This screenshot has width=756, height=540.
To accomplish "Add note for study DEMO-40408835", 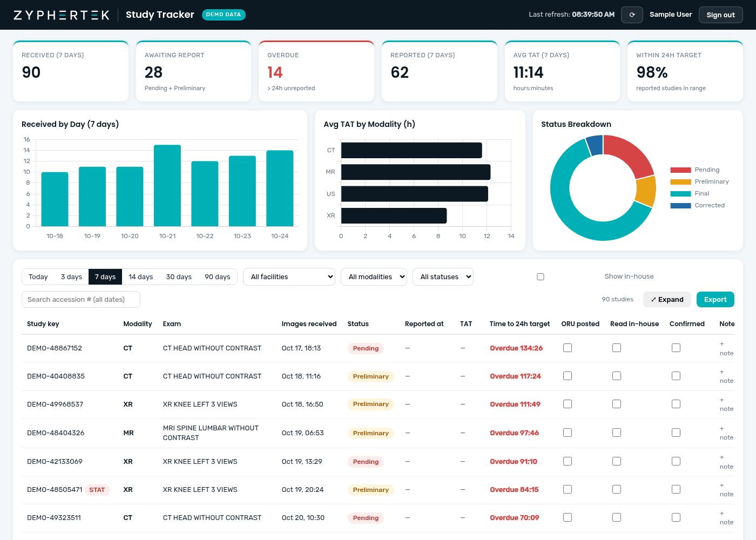I will [726, 376].
